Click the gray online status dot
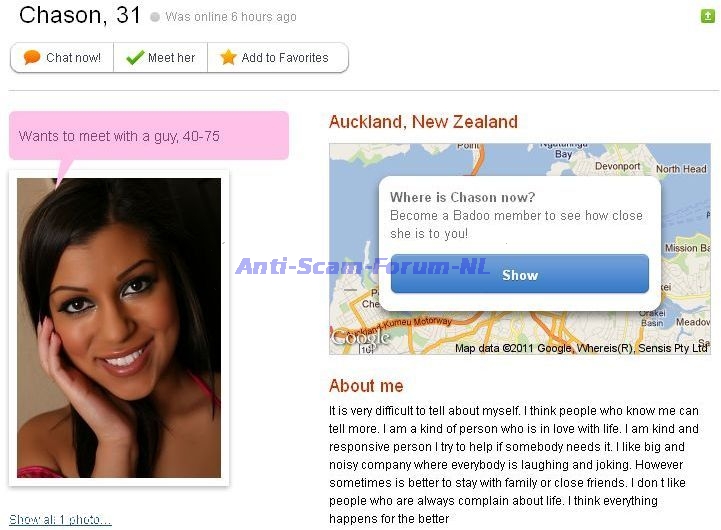This screenshot has height=530, width=721. (155, 17)
